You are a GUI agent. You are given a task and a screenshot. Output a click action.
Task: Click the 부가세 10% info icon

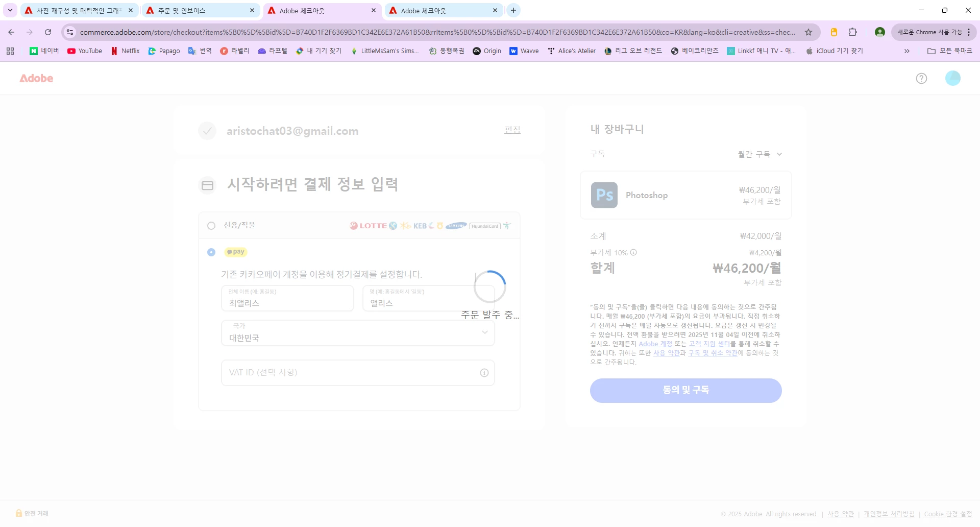[x=633, y=252]
